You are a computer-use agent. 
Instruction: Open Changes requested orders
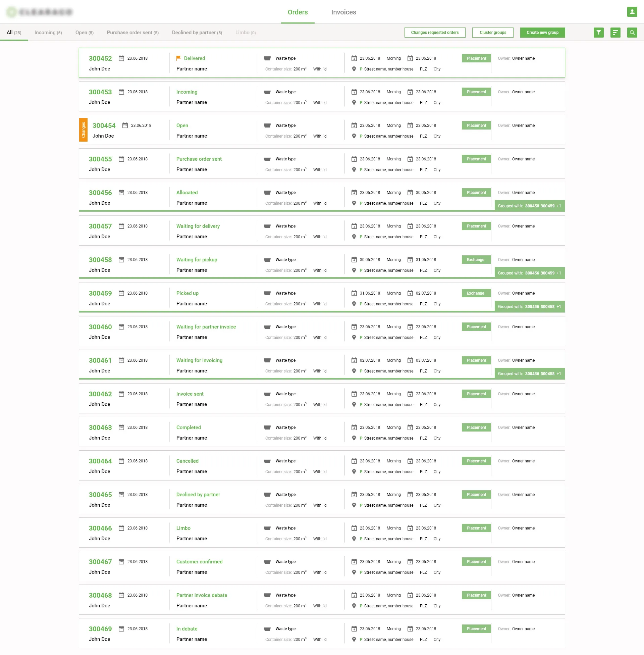(x=435, y=33)
